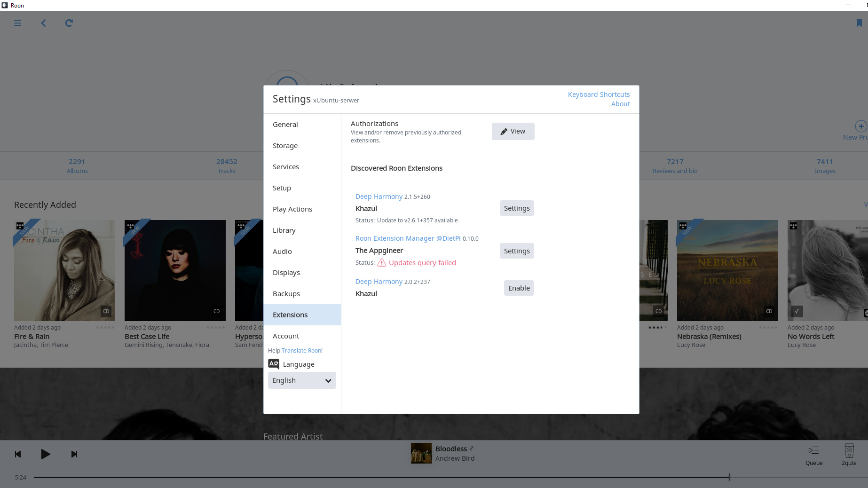Select Displays settings tab

[x=302, y=273]
